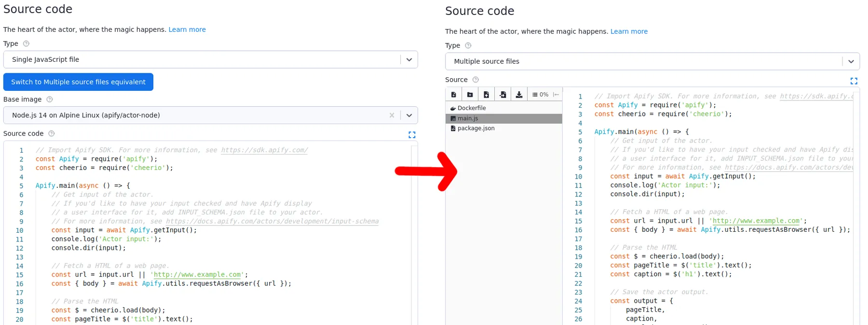This screenshot has width=868, height=325.
Task: Clear the Base image selection with X
Action: tap(392, 115)
